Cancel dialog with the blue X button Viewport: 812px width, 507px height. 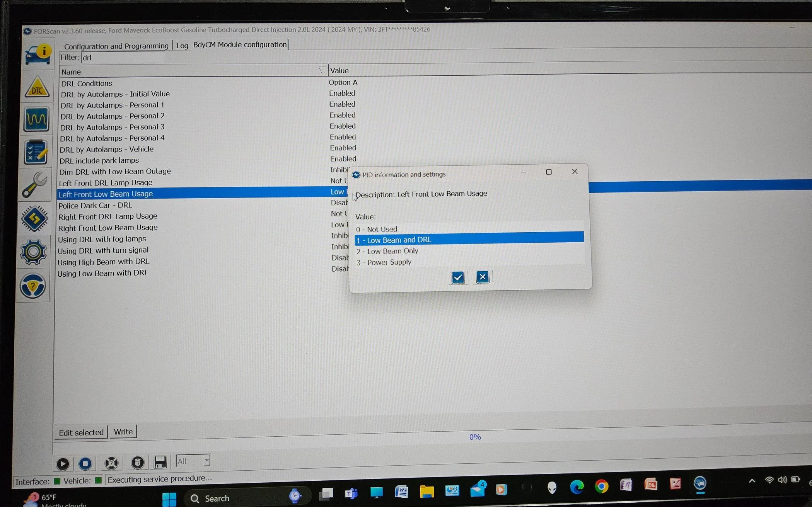click(x=483, y=277)
